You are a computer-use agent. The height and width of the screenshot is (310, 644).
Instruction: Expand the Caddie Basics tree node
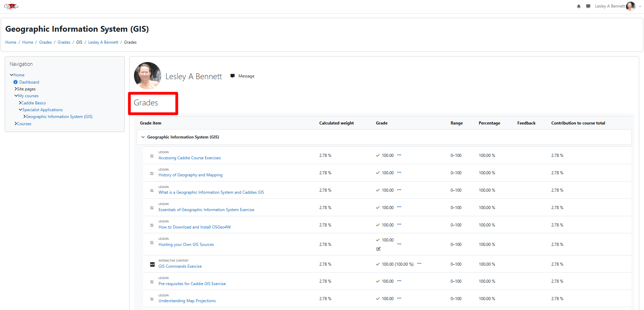(20, 103)
